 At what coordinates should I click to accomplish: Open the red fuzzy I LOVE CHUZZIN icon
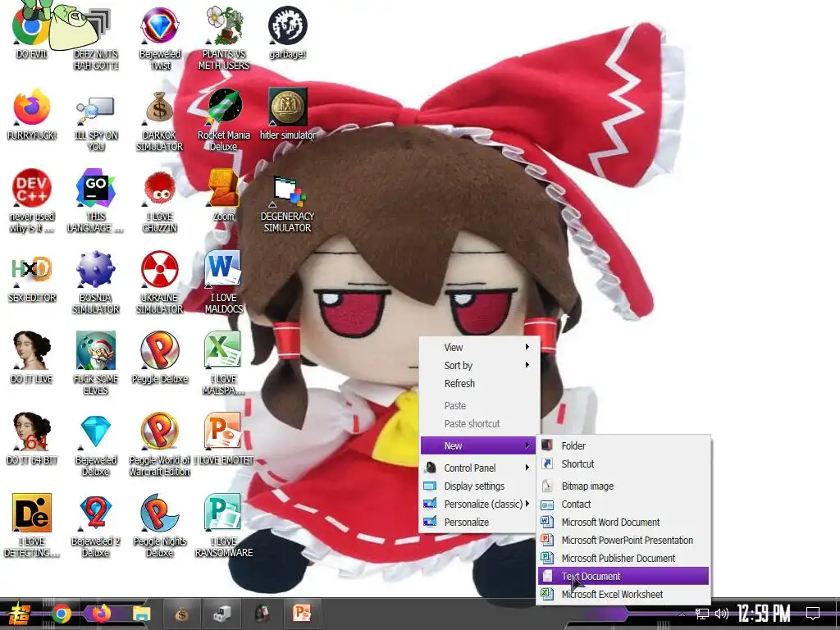(x=160, y=189)
